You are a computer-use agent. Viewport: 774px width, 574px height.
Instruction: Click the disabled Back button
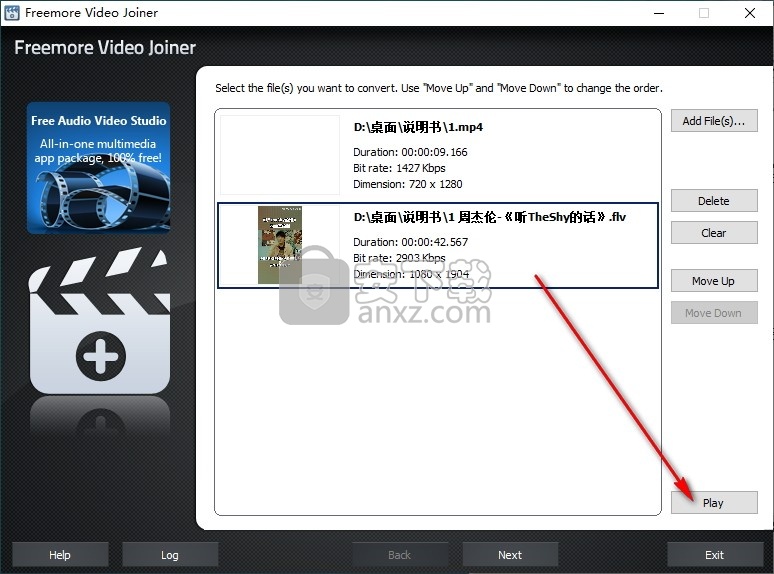(400, 555)
